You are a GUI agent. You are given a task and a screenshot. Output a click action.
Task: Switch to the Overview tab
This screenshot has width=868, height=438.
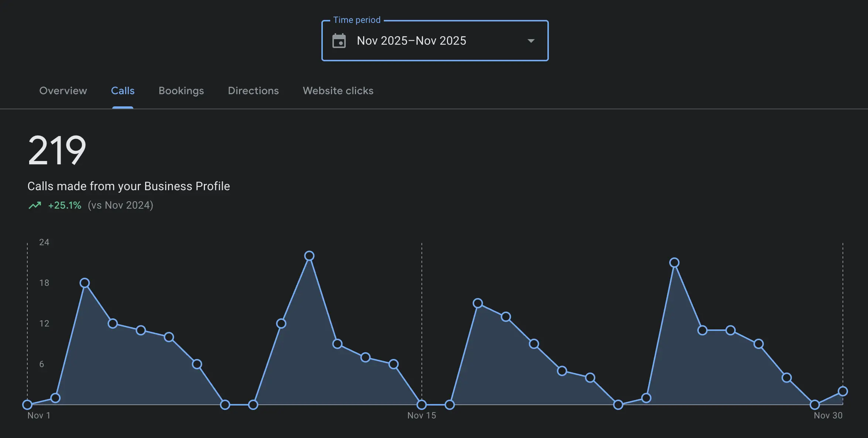[x=63, y=91]
